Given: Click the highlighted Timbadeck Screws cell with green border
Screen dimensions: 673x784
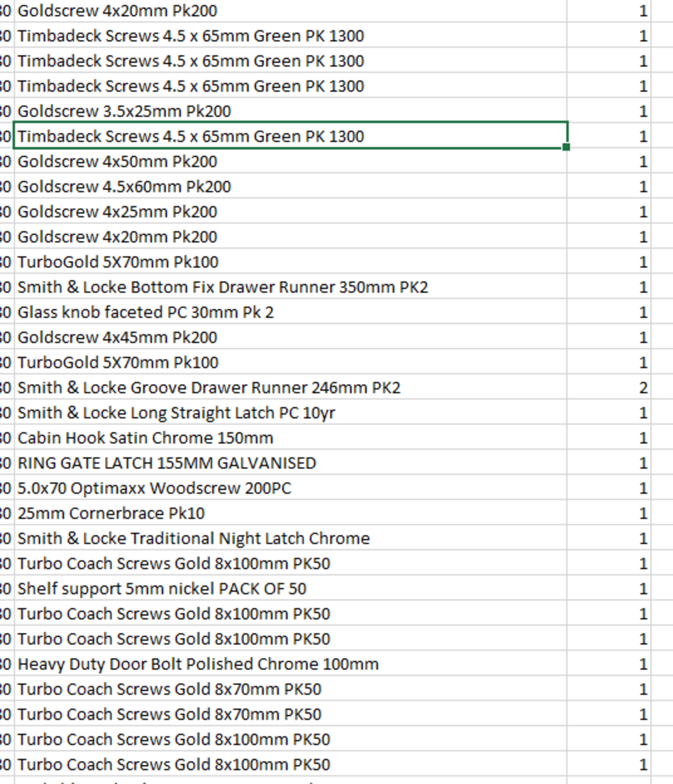Looking at the screenshot, I should [x=291, y=136].
